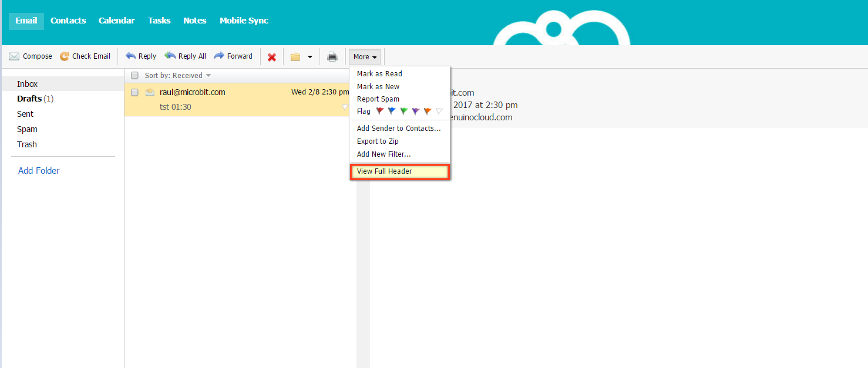Tick the select-all checkbox beside Sort by
This screenshot has width=868, height=368.
(134, 75)
